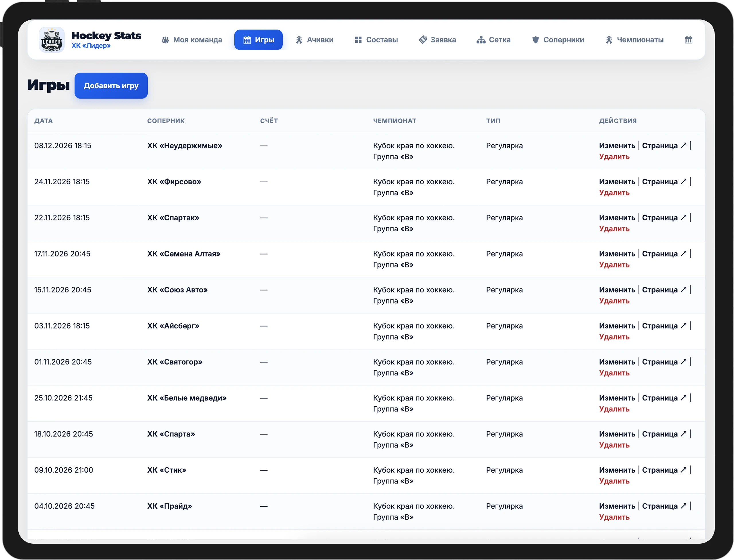Click the grid icon beside Составы

coord(358,40)
